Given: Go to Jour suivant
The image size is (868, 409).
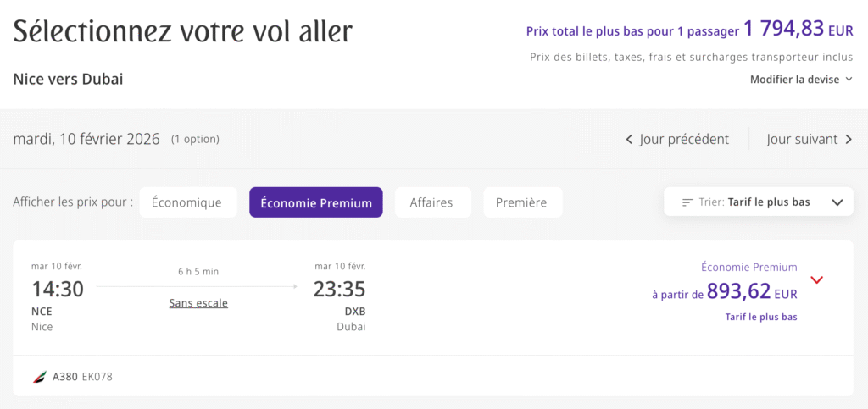Looking at the screenshot, I should click(802, 140).
